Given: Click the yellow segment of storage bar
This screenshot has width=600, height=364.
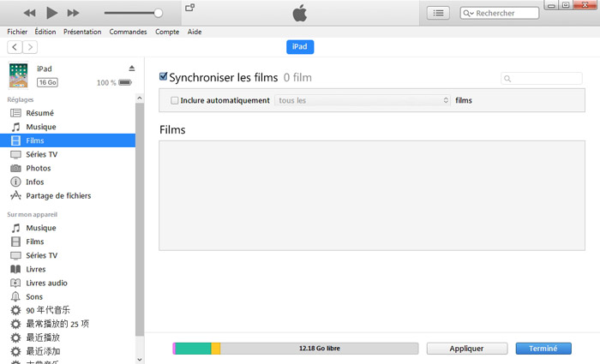Looking at the screenshot, I should (216, 349).
